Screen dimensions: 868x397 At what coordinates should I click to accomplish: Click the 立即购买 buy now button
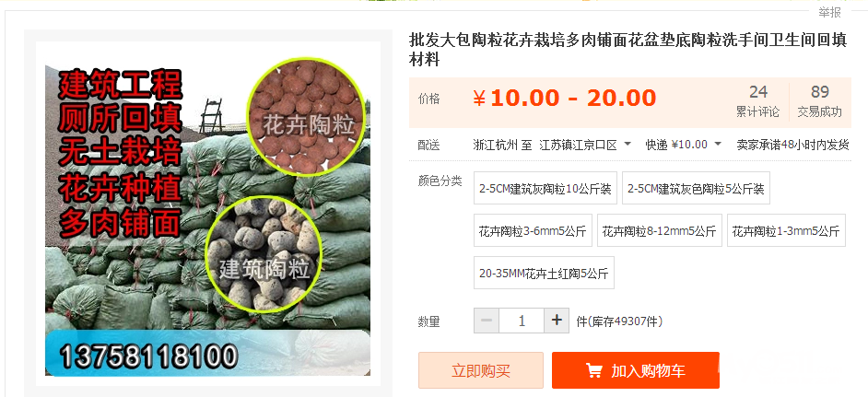click(x=480, y=370)
